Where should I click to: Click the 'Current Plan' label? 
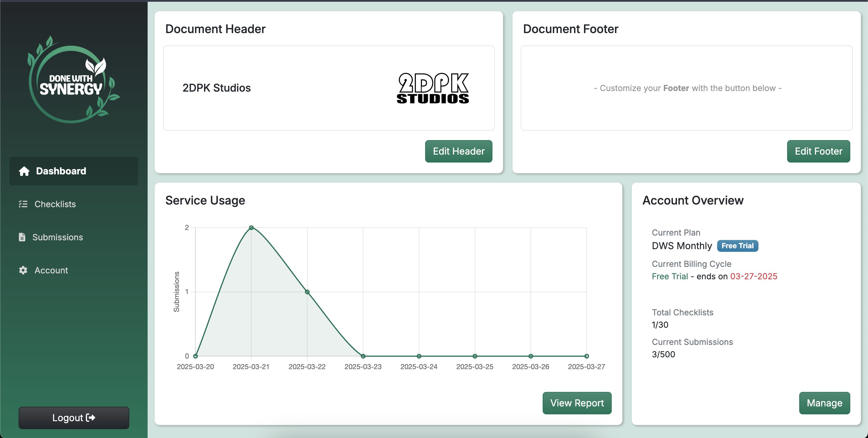(676, 233)
